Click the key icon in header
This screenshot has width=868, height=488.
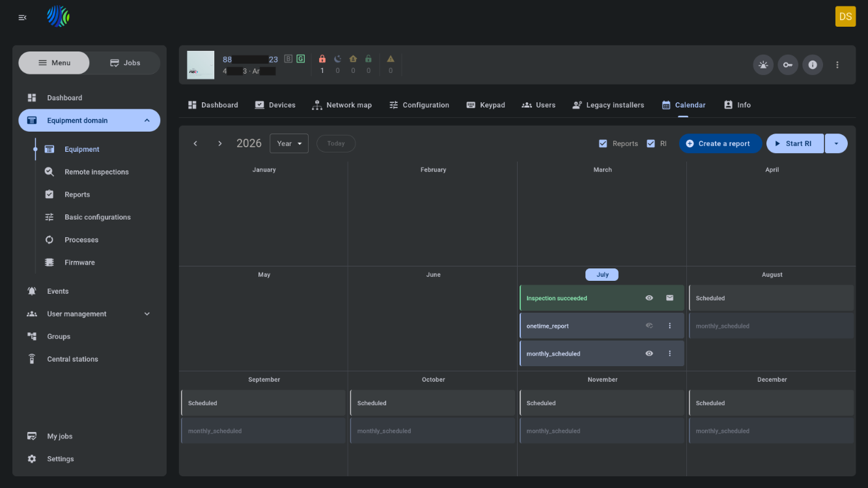(788, 65)
